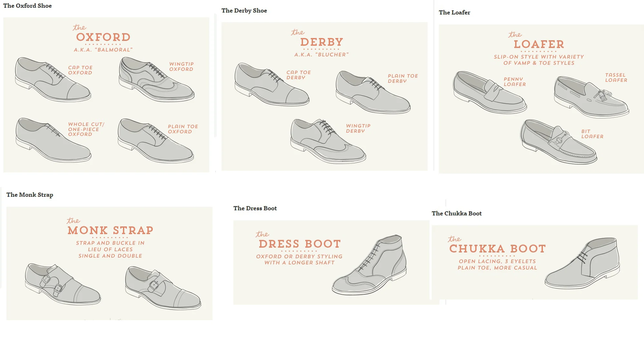Select the Dress Boot illustration

click(369, 265)
